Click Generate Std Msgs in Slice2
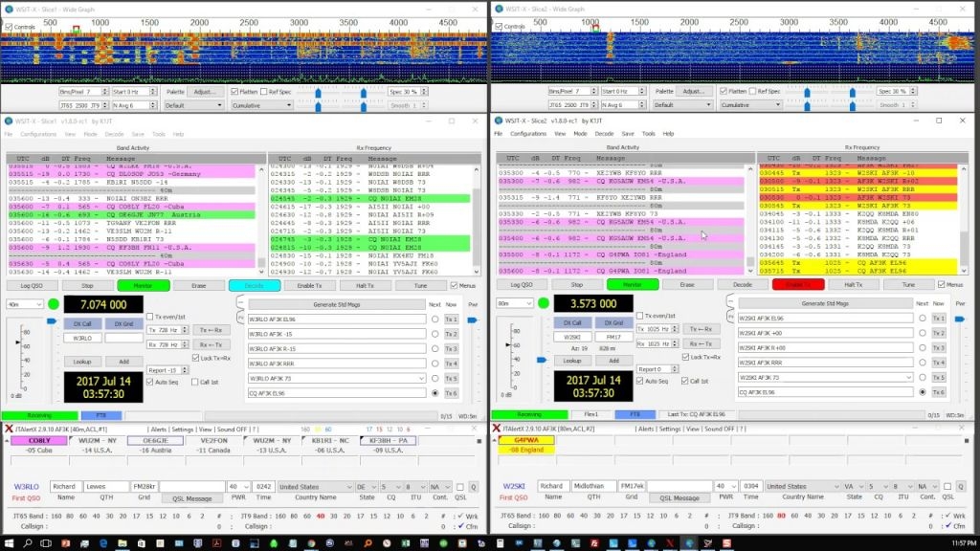The image size is (980, 551). pyautogui.click(x=824, y=303)
